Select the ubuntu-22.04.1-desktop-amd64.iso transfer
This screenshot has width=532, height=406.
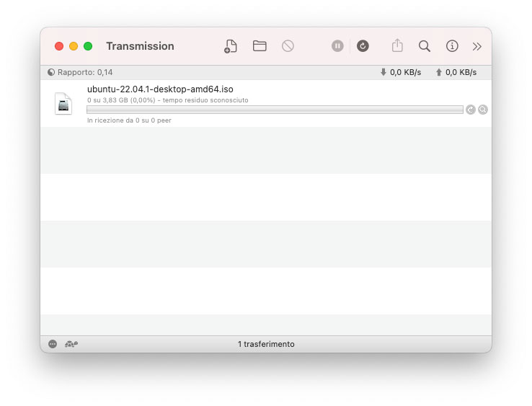(266, 104)
